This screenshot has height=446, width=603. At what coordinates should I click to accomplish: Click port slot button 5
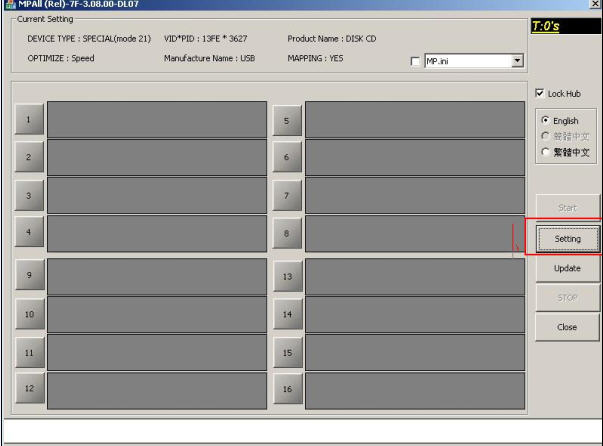click(x=286, y=120)
